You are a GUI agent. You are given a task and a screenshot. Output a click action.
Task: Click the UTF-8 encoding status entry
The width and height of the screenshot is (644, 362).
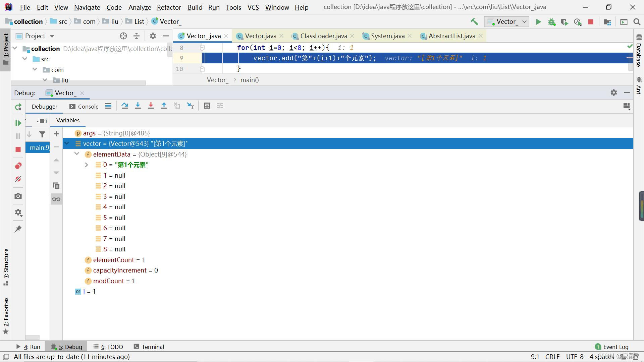click(575, 357)
